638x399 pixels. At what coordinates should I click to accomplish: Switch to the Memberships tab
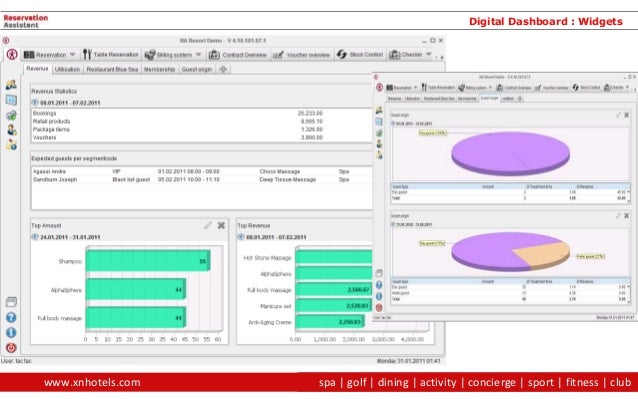tap(160, 70)
